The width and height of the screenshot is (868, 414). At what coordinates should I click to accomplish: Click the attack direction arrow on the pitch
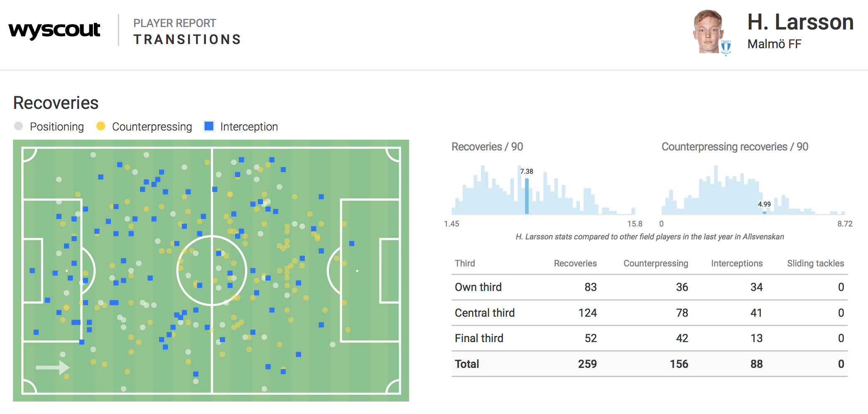52,367
